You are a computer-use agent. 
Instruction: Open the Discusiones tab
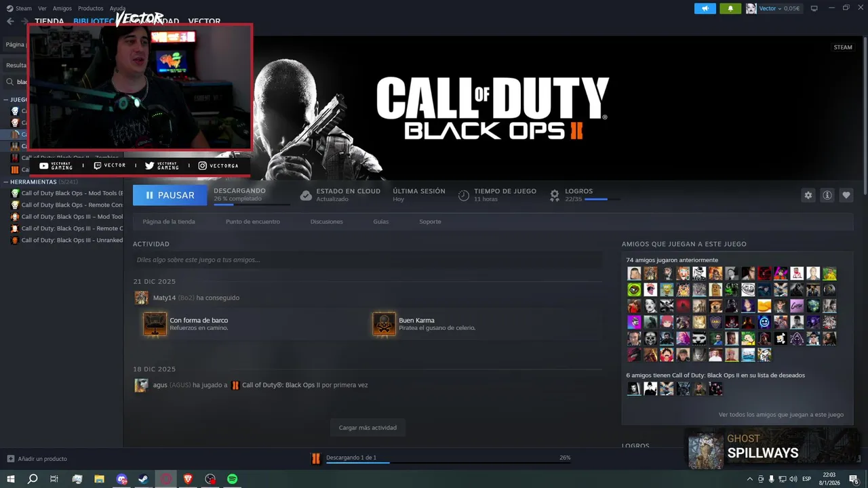(327, 222)
